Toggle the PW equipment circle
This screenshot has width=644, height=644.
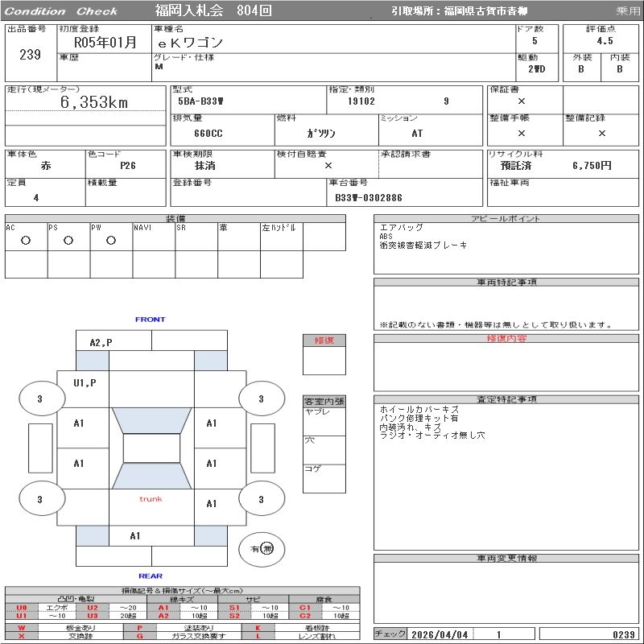(x=111, y=241)
